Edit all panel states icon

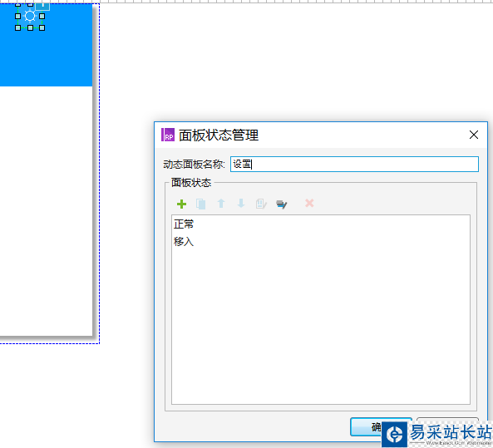click(281, 204)
